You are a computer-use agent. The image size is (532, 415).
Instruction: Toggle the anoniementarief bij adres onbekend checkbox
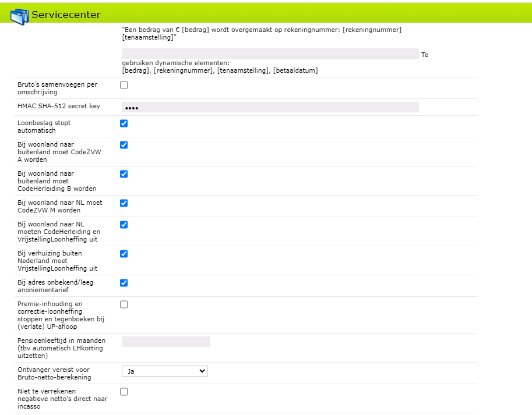[124, 283]
